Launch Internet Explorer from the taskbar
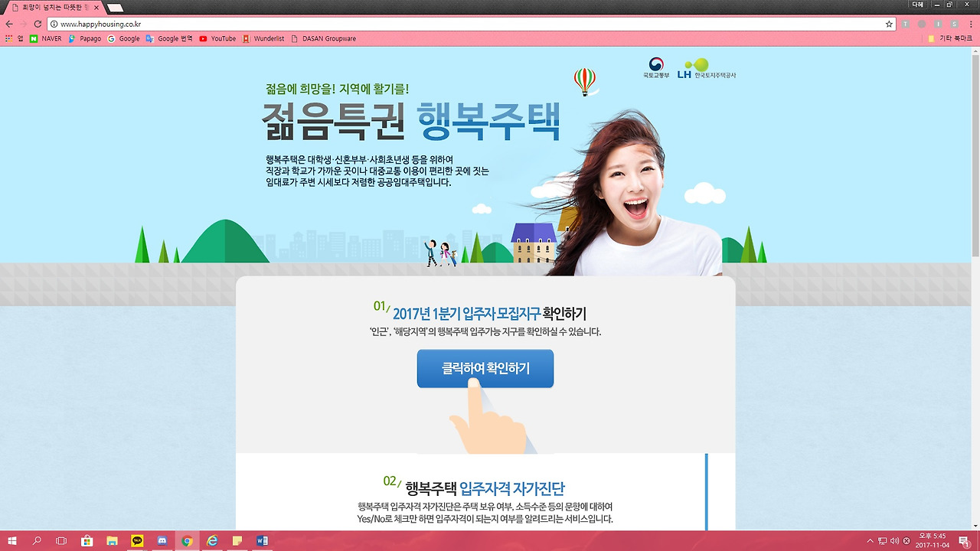 pyautogui.click(x=212, y=542)
